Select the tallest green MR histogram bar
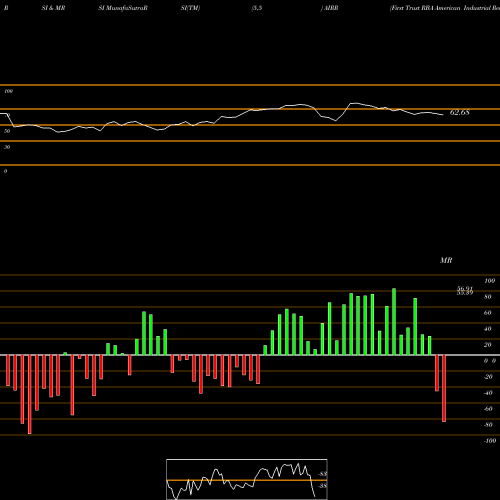 coord(394,322)
